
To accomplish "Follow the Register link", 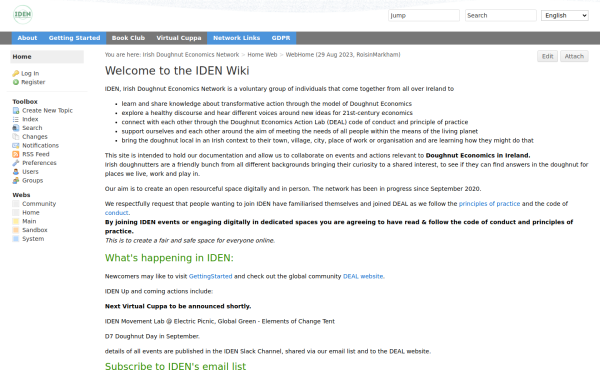I will pyautogui.click(x=33, y=82).
